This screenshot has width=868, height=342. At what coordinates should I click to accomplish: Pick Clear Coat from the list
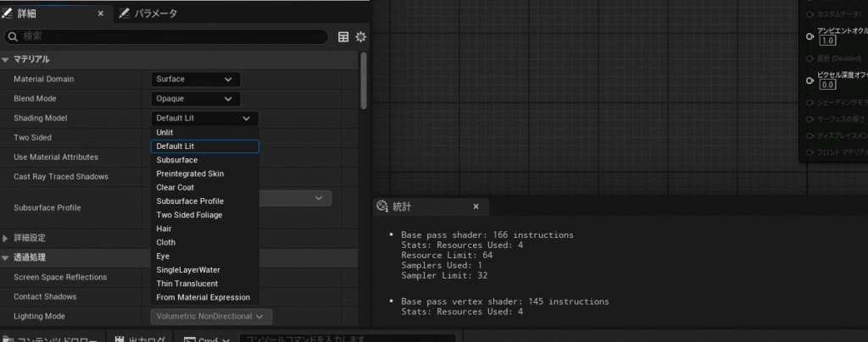(205, 187)
